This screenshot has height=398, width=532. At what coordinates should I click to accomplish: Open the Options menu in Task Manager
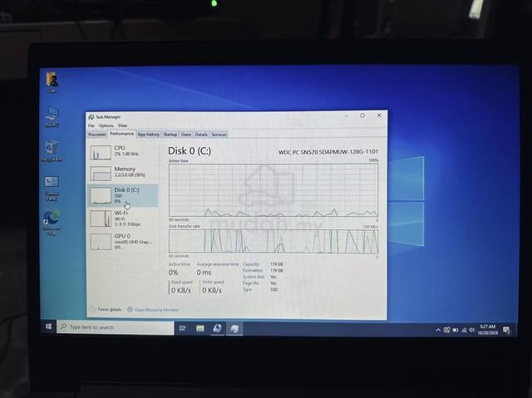106,125
